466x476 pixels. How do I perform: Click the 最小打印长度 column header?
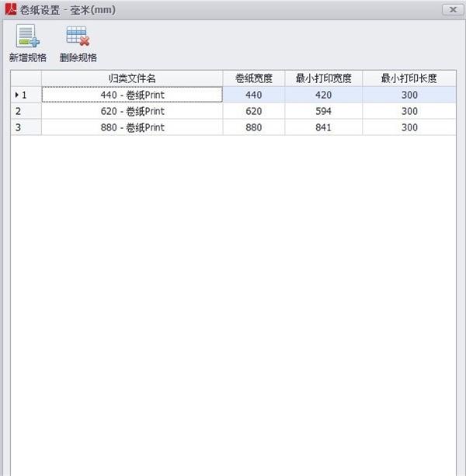(409, 78)
